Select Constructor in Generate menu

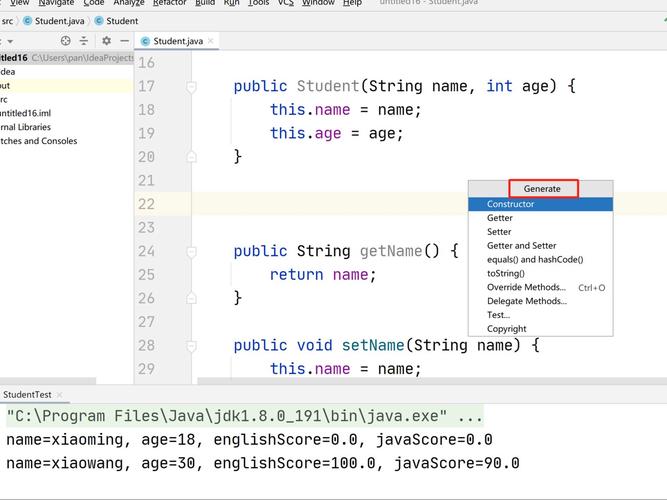coord(510,204)
